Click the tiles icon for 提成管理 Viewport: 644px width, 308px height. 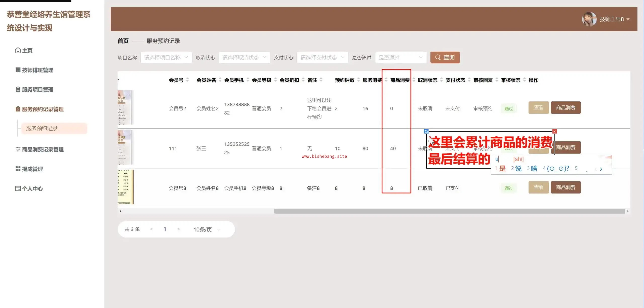[x=18, y=169]
